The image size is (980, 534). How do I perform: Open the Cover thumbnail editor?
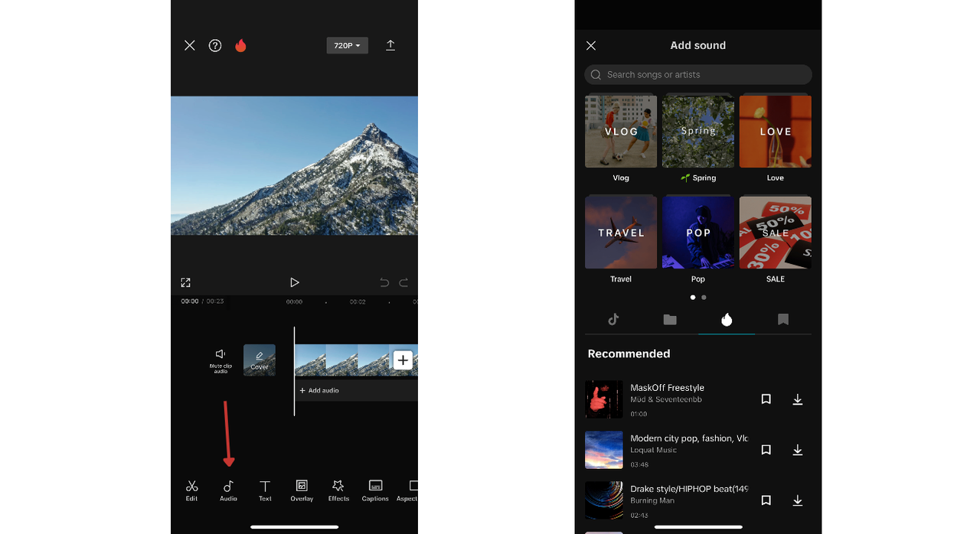(x=260, y=360)
